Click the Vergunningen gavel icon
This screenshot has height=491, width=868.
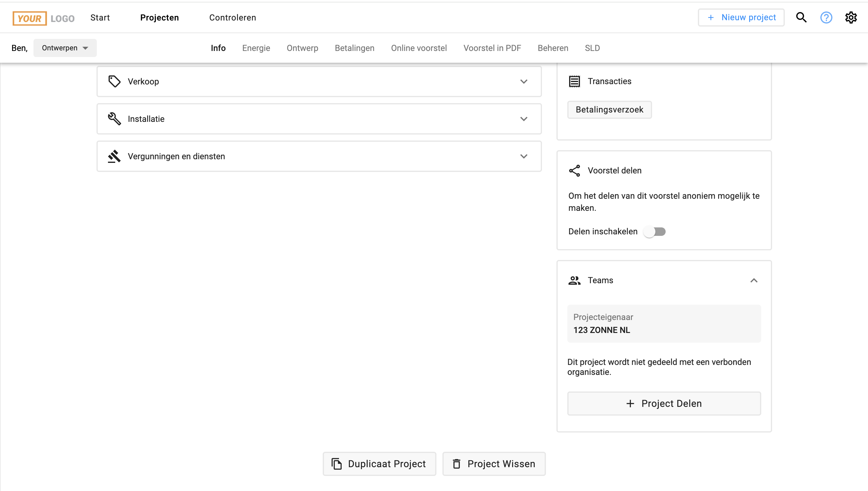click(x=114, y=156)
